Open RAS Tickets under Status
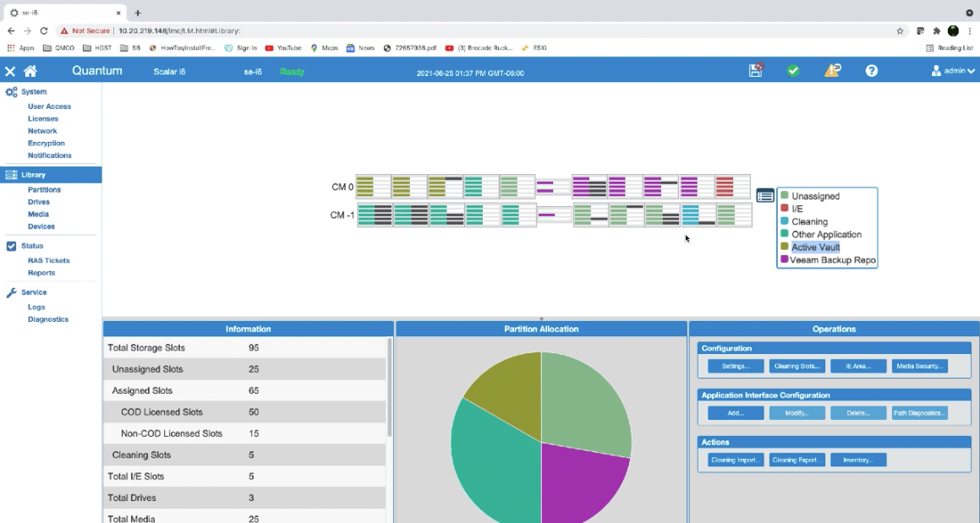This screenshot has width=980, height=523. (x=49, y=260)
